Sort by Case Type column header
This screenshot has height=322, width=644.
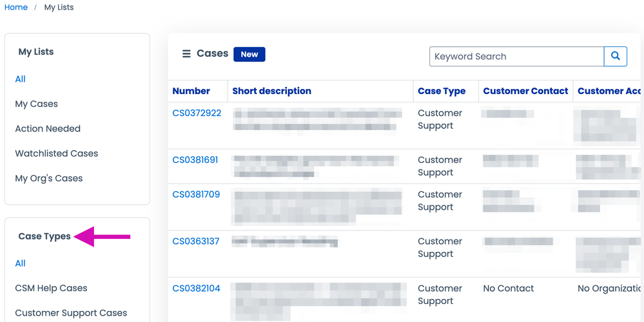(442, 91)
